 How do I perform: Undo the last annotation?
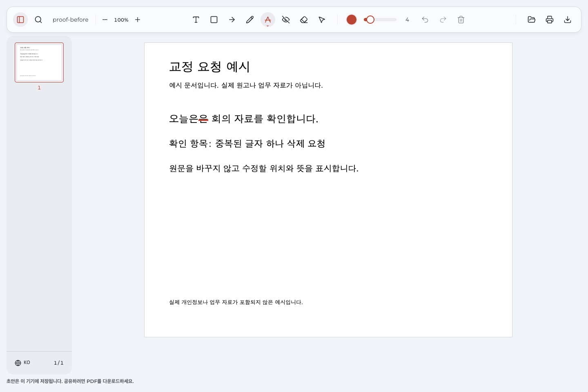pyautogui.click(x=425, y=20)
